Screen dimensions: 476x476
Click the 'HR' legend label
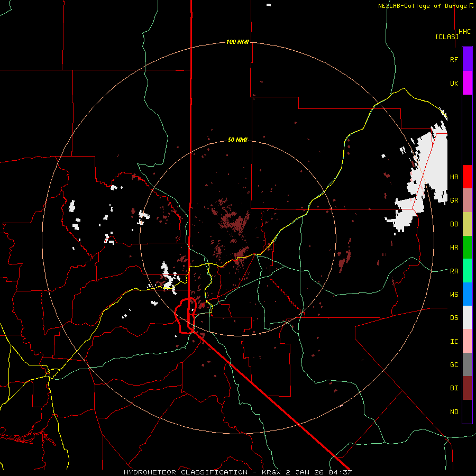454,247
